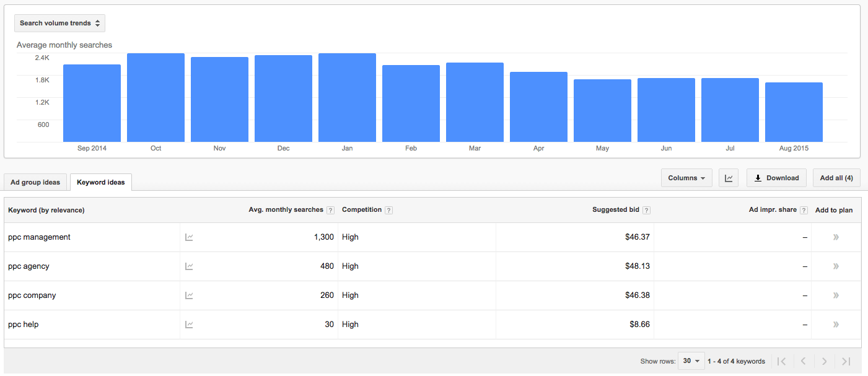Click the 'ppc agency' keyword text
868x376 pixels.
28,266
